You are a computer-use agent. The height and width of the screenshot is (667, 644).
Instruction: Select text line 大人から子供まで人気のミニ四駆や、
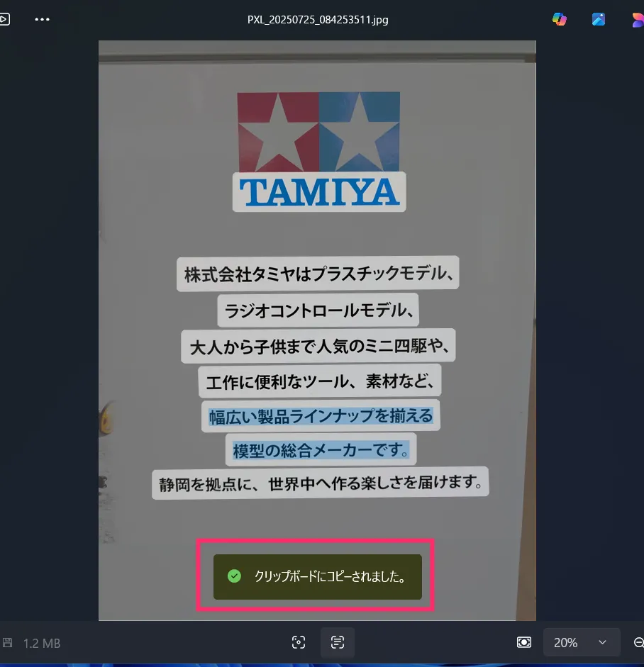(x=318, y=346)
